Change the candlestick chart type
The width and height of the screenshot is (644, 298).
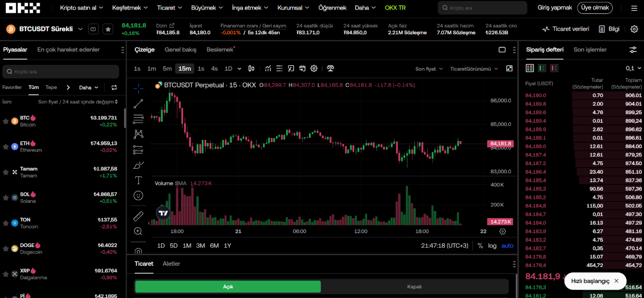pyautogui.click(x=251, y=69)
